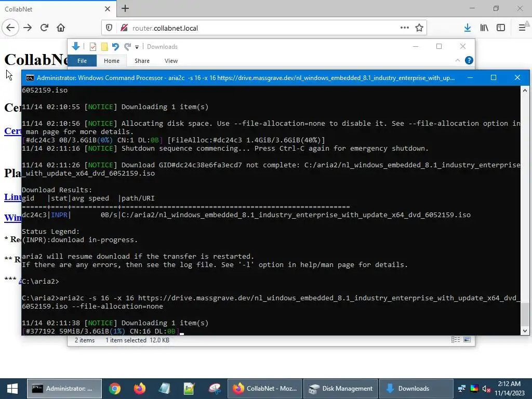Image resolution: width=532 pixels, height=399 pixels.
Task: Open page actions three-dot menu
Action: coord(404,28)
